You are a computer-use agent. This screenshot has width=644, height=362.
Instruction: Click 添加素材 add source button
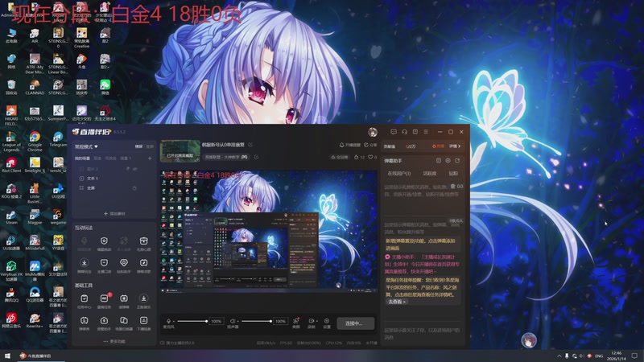point(114,213)
